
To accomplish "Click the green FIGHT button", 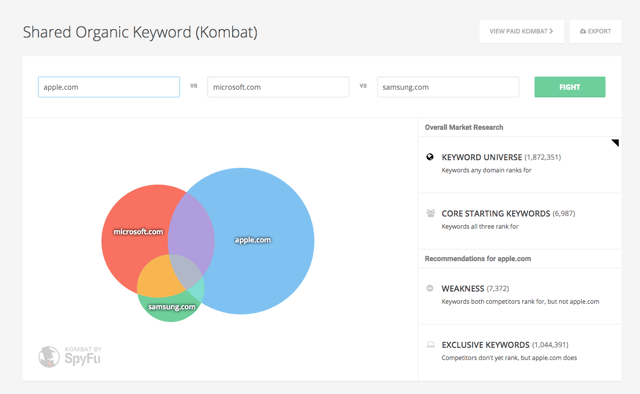I will pyautogui.click(x=570, y=87).
